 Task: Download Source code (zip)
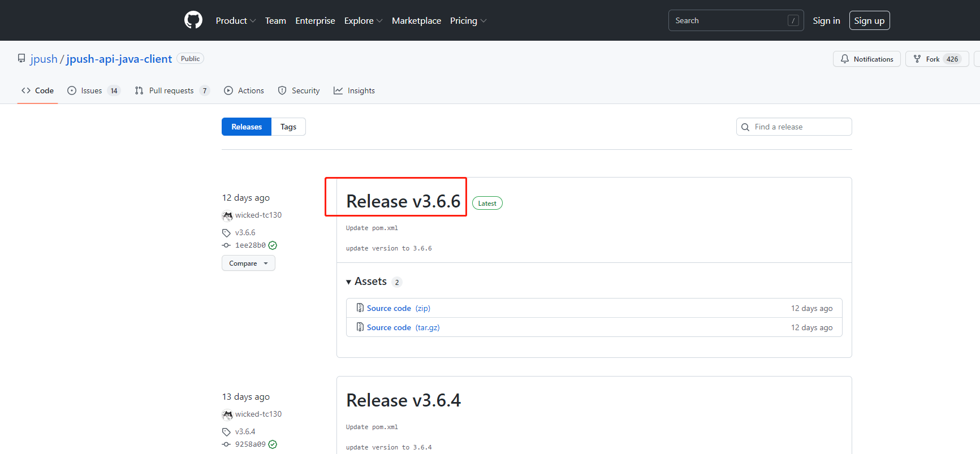pos(399,308)
